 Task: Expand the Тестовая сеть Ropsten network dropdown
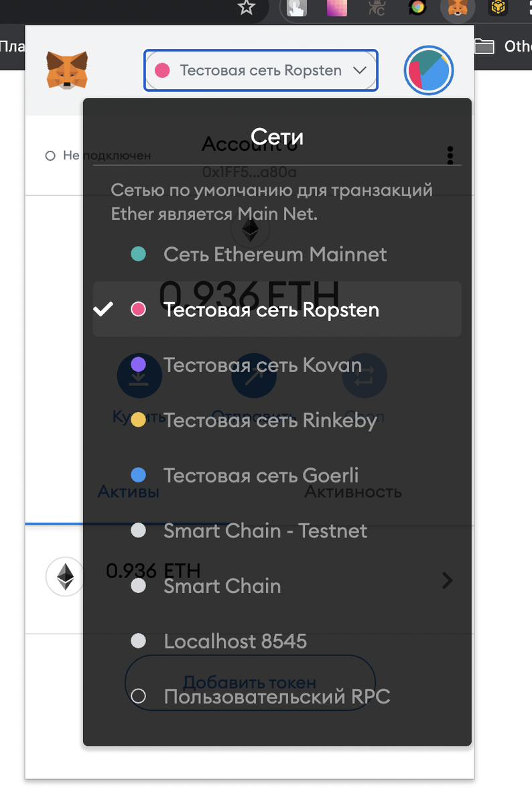(x=261, y=70)
